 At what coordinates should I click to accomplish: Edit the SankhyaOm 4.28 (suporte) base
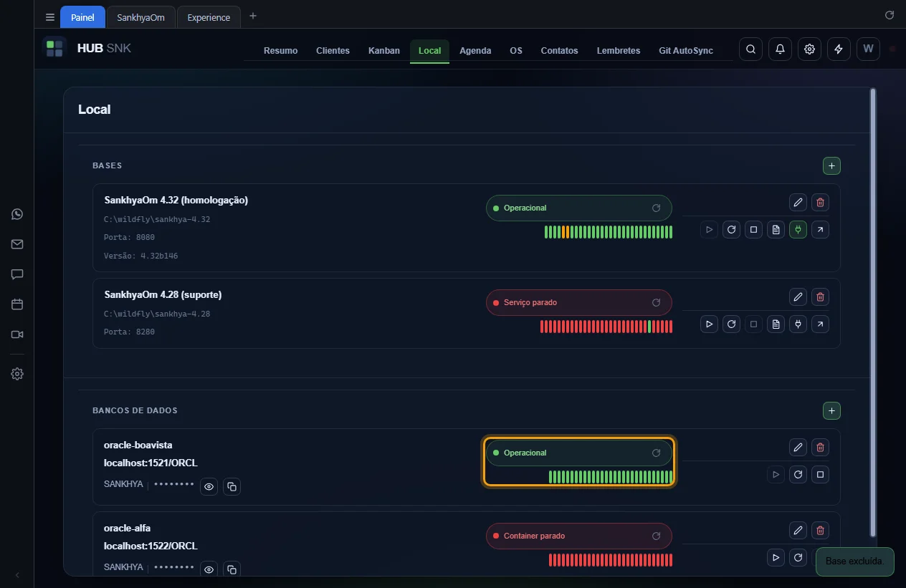(x=798, y=297)
